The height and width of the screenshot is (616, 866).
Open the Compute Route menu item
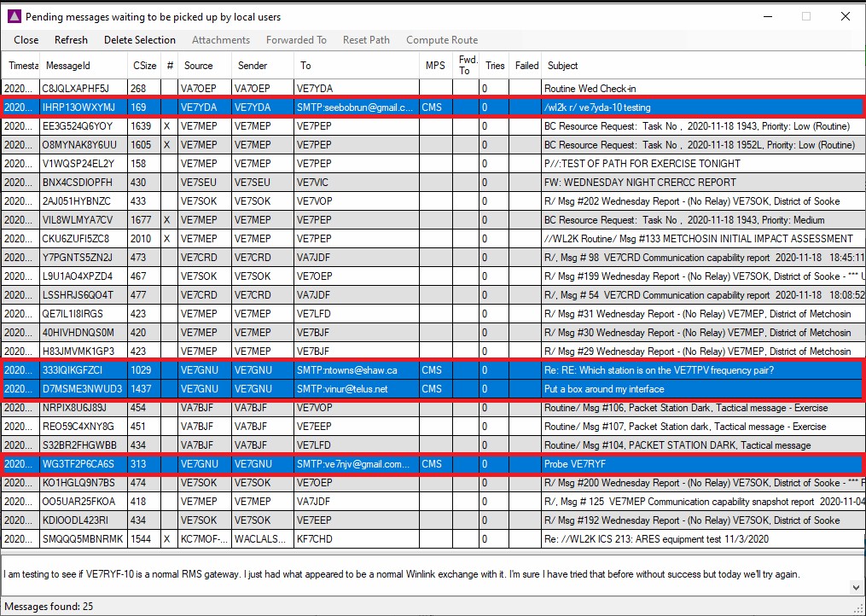pos(441,40)
